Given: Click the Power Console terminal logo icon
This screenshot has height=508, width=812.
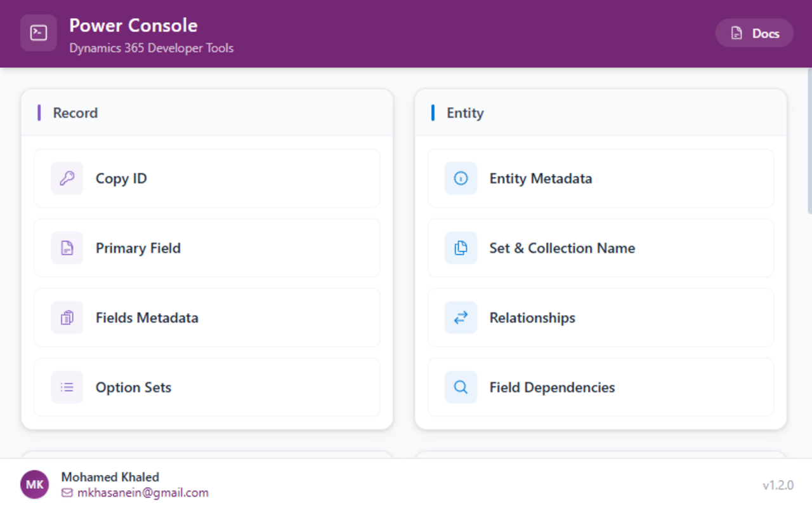Looking at the screenshot, I should coord(39,33).
